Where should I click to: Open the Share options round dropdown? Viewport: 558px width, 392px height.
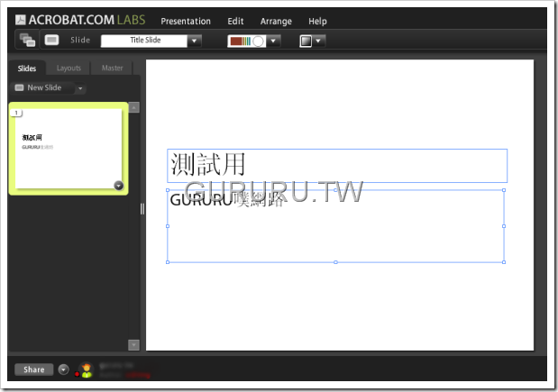pos(64,369)
